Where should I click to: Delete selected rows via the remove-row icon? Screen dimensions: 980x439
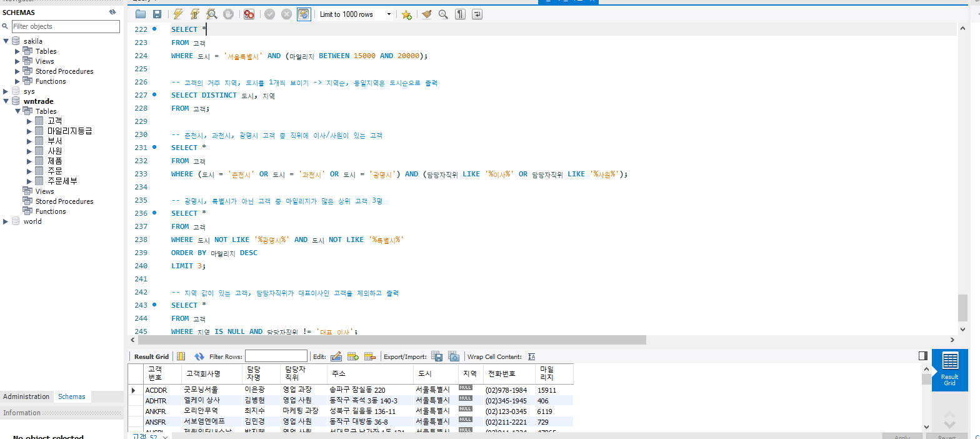pos(369,356)
